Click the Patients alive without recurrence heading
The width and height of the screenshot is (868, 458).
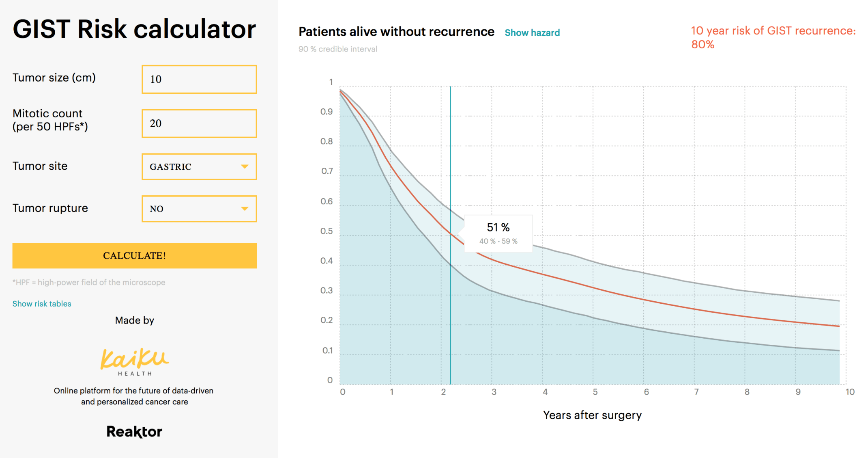pos(396,31)
